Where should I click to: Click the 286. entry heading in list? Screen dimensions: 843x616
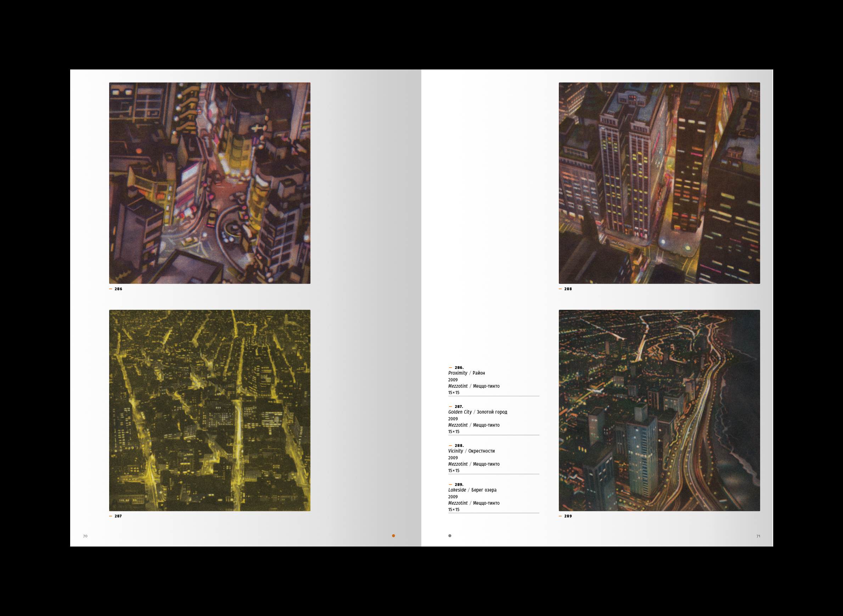tap(459, 368)
